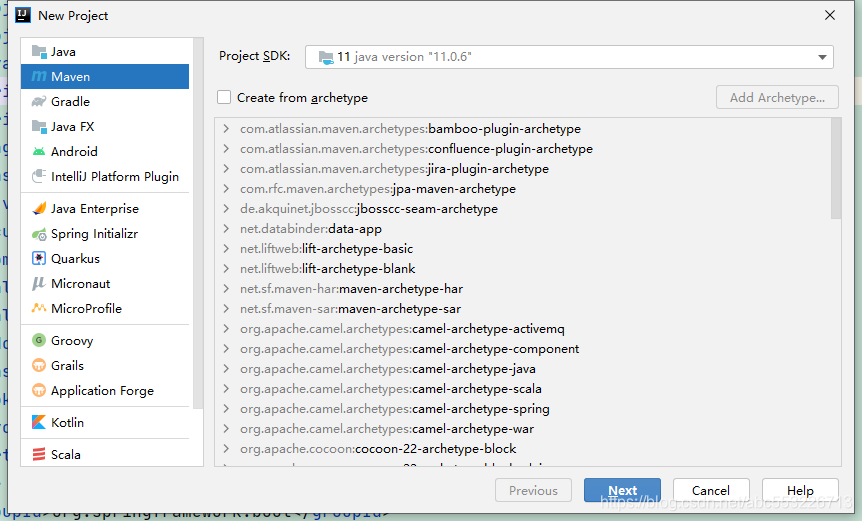The width and height of the screenshot is (862, 521).
Task: Select cocoon-22-archetype-block row
Action: click(378, 449)
